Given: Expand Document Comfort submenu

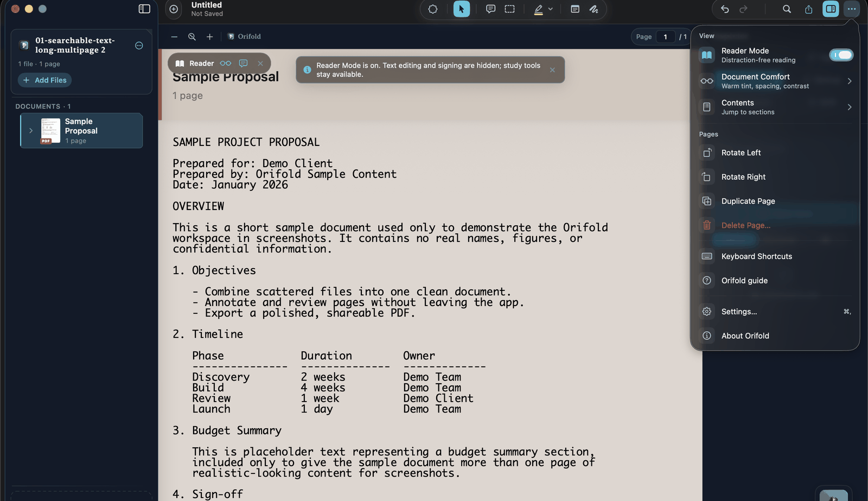Looking at the screenshot, I should pos(775,81).
